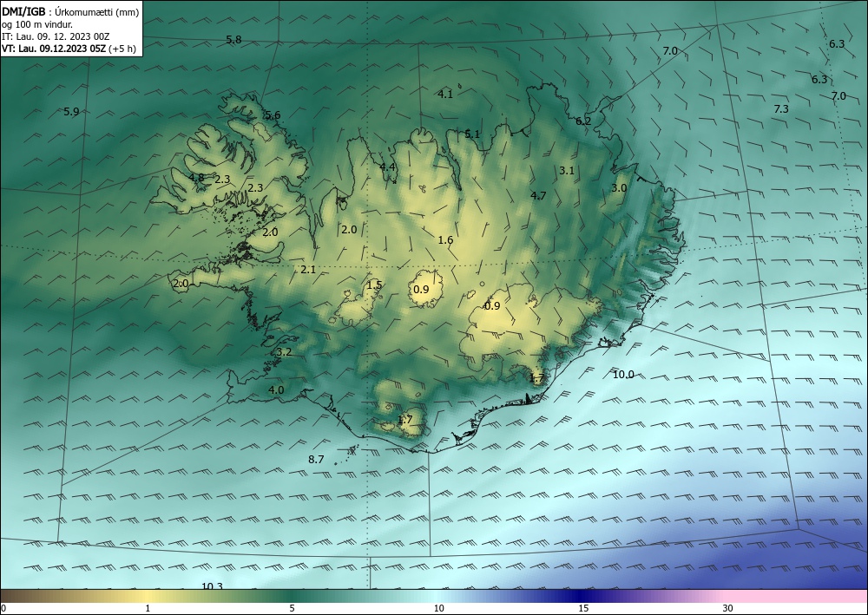The width and height of the screenshot is (868, 615).
Task: Click the 5.8 value on the map
Action: coord(234,40)
